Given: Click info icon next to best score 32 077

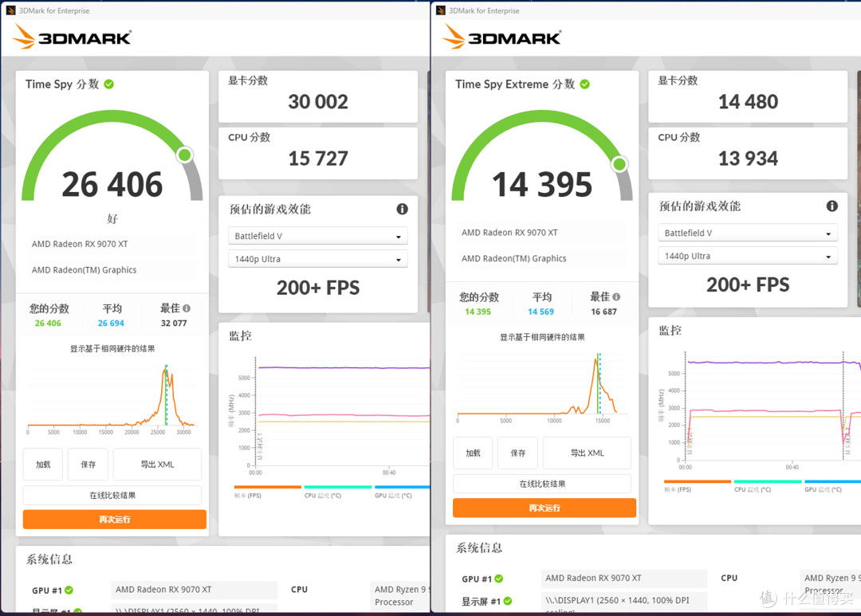Looking at the screenshot, I should coord(187,308).
